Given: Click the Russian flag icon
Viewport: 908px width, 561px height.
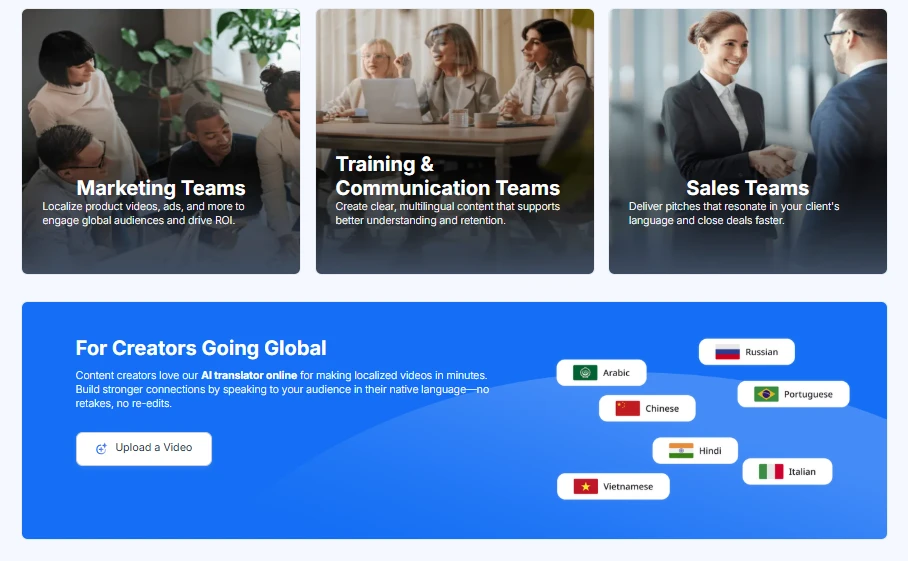Looking at the screenshot, I should coord(727,352).
